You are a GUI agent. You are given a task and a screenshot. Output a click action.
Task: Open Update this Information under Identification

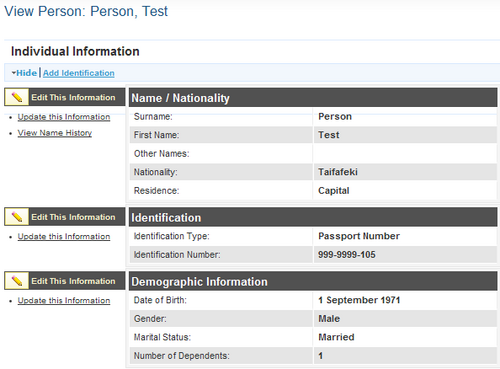pos(64,236)
